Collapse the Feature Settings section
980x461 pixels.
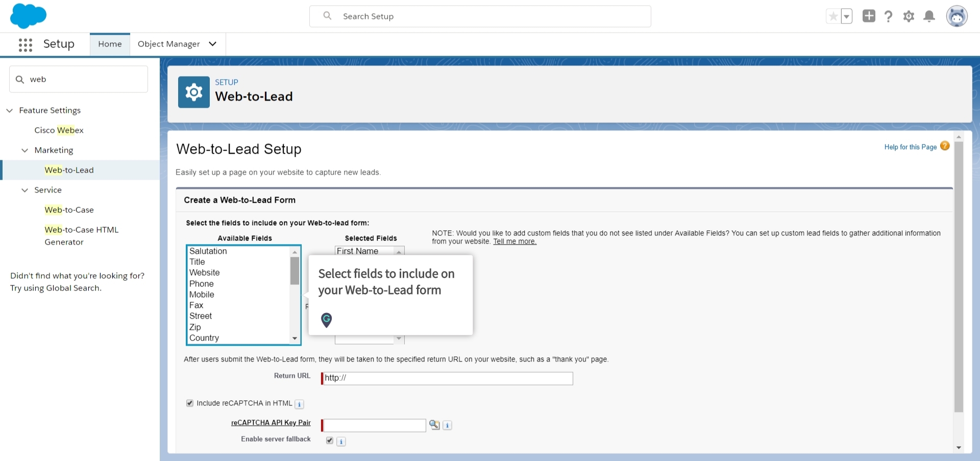pyautogui.click(x=9, y=110)
